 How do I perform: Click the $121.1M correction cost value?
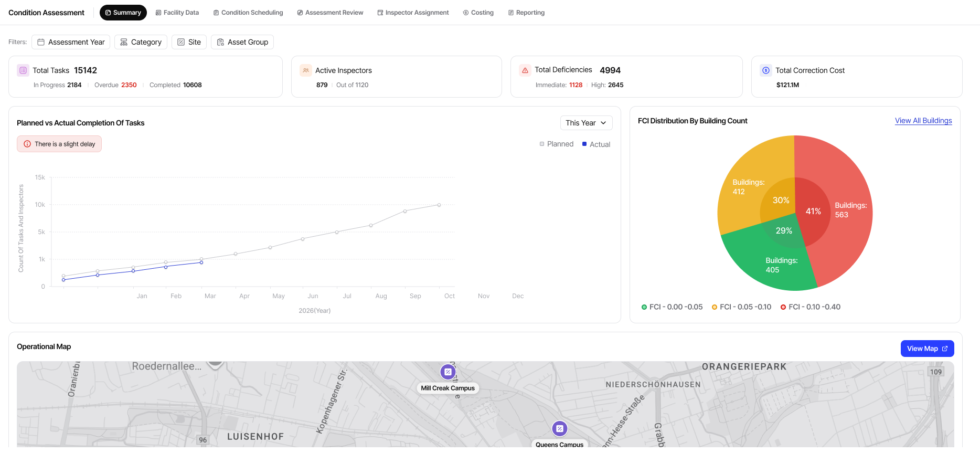(787, 85)
